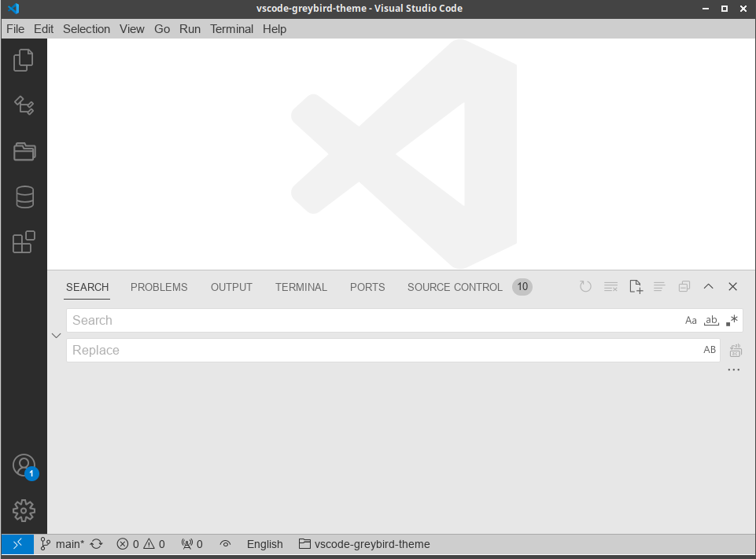This screenshot has width=756, height=559.
Task: Open the Database icon in activity bar
Action: coord(24,197)
